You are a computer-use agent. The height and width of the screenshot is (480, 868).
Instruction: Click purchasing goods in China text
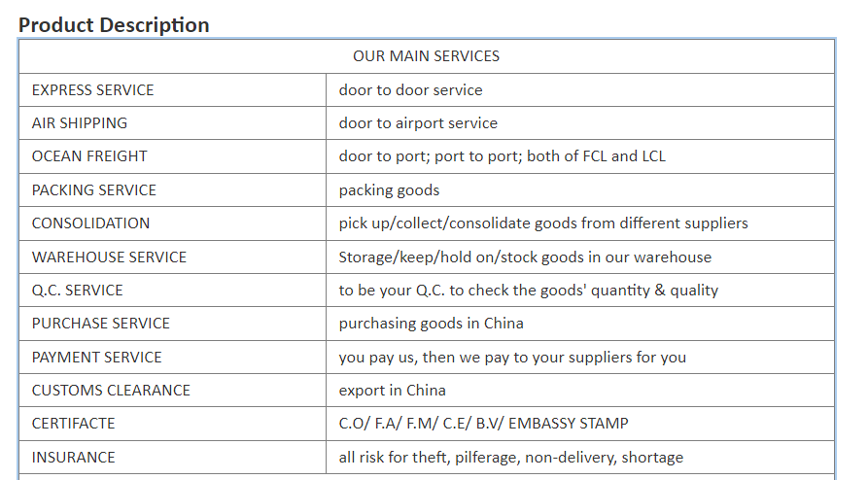click(x=432, y=324)
